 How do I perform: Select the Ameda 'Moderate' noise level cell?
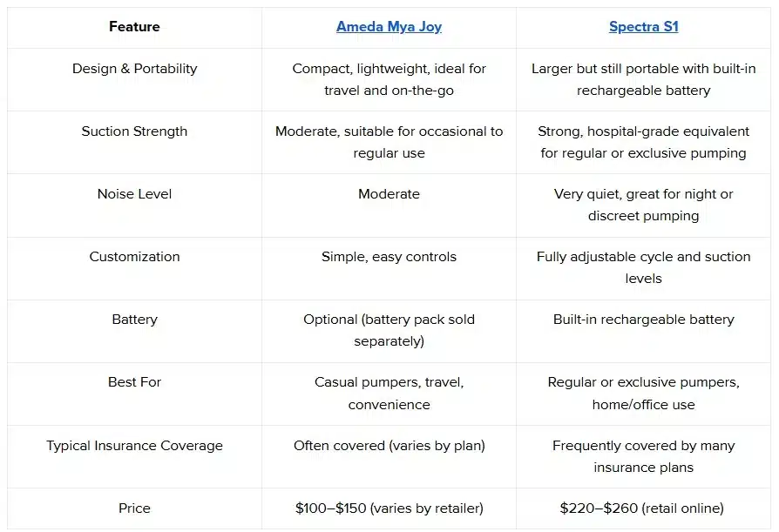coord(389,194)
